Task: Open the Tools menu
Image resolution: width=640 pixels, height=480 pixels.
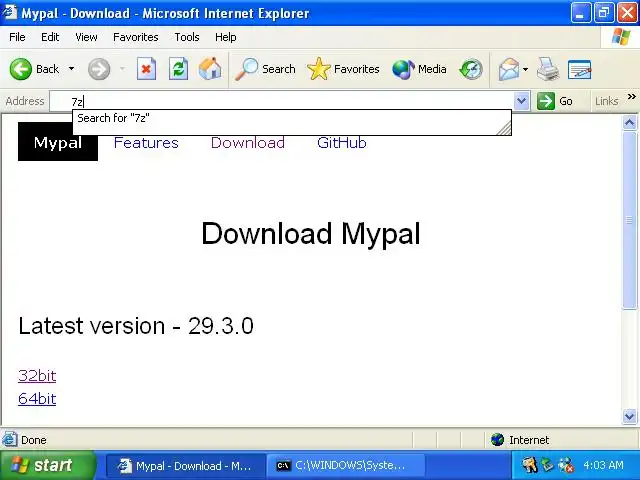Action: (187, 37)
